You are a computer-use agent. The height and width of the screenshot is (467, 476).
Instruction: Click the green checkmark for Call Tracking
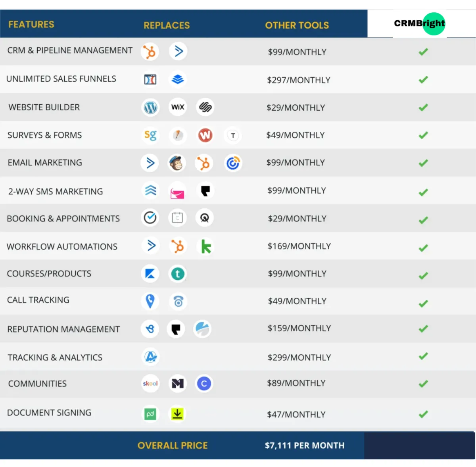point(423,304)
